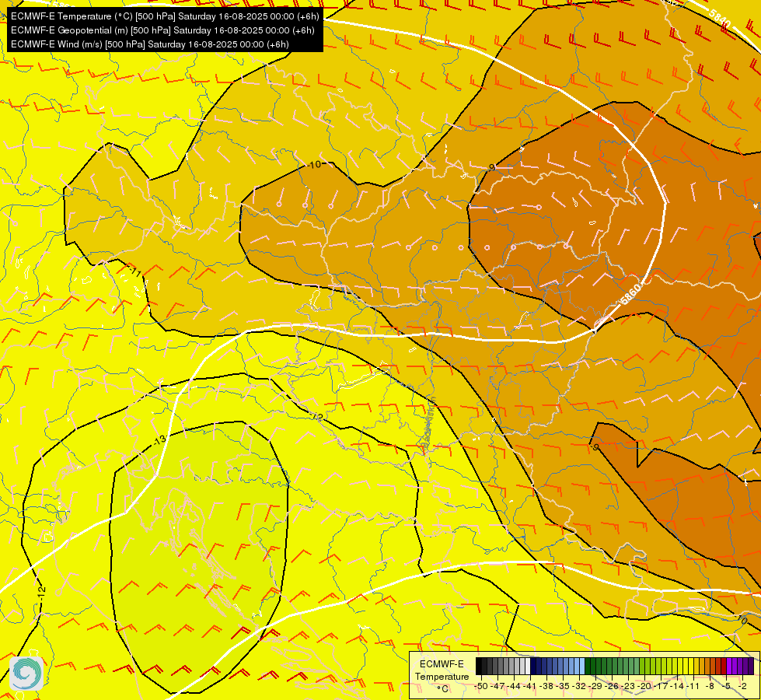Screen dimensions: 761x700
Task: Select the ECMWF-E Geopotential 500 hPa title line
Action: 162,30
